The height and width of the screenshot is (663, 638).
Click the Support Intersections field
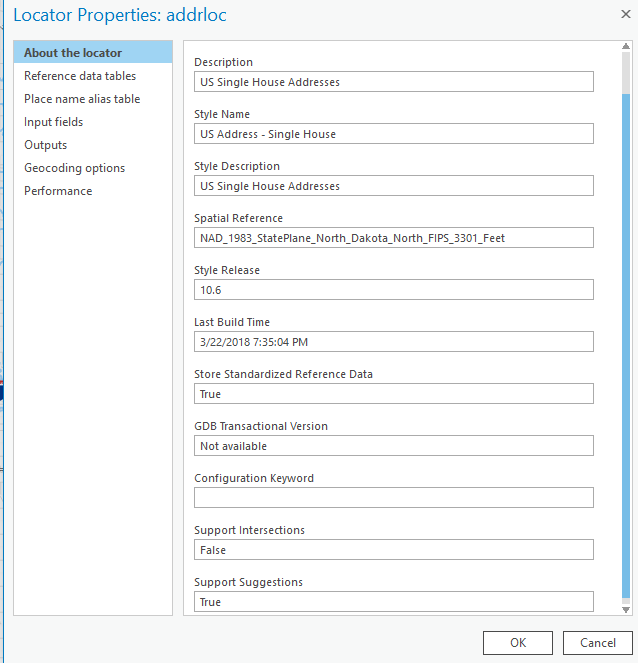(x=393, y=550)
